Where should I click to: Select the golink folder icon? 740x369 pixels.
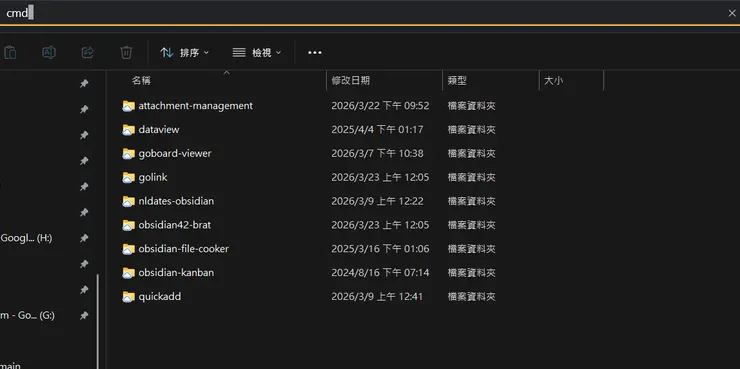(128, 177)
